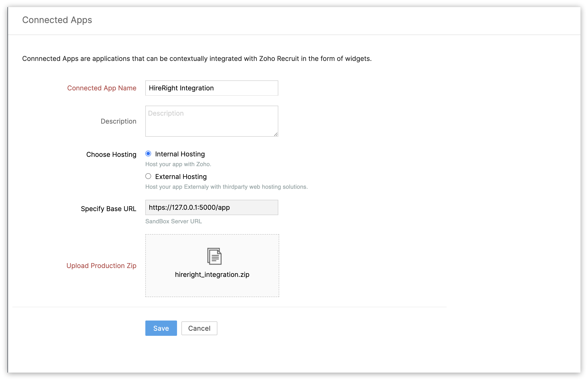Click the Internal Hosting label text
Image resolution: width=588 pixels, height=381 pixels.
[x=180, y=154]
